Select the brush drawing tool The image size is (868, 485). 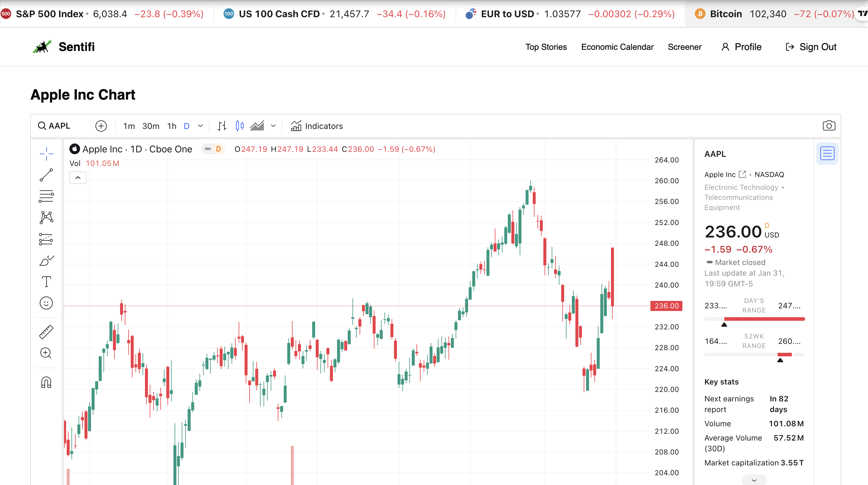pos(46,261)
